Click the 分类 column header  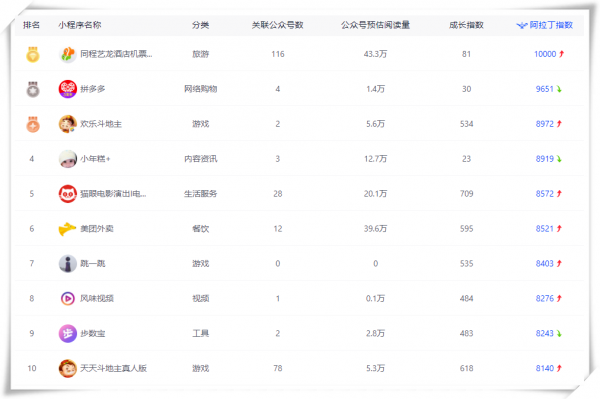201,25
